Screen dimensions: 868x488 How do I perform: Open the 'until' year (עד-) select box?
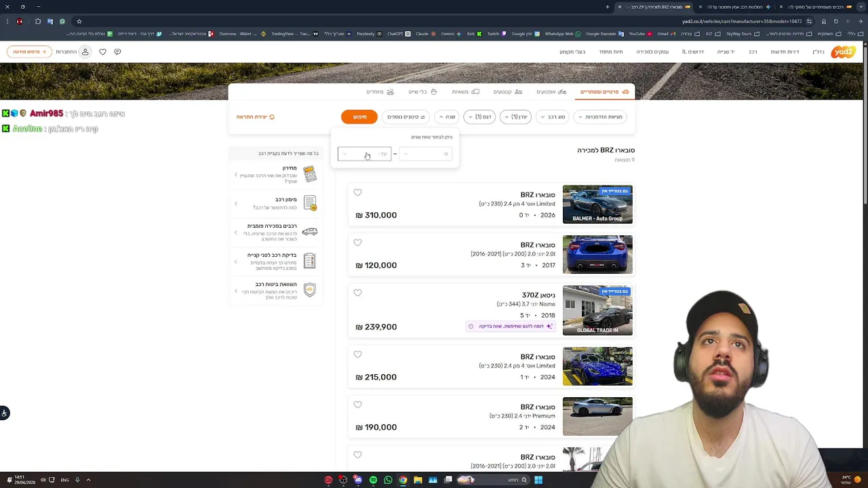tap(364, 154)
